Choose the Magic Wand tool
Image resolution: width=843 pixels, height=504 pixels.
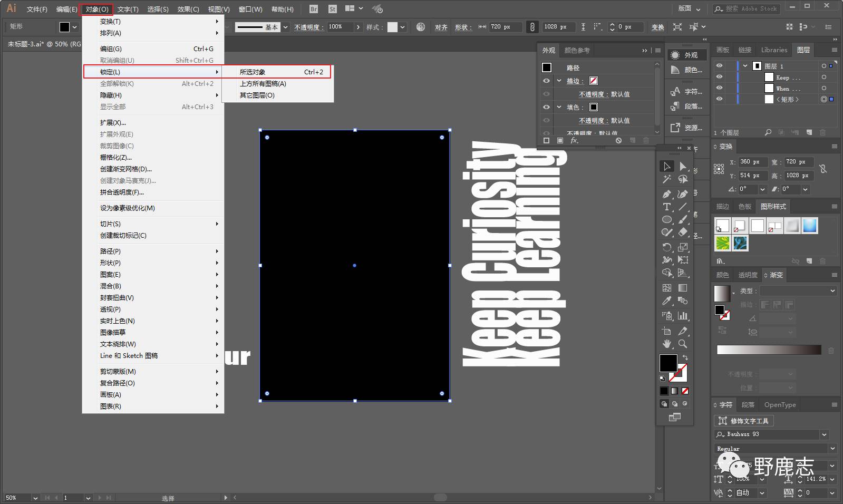pyautogui.click(x=667, y=179)
